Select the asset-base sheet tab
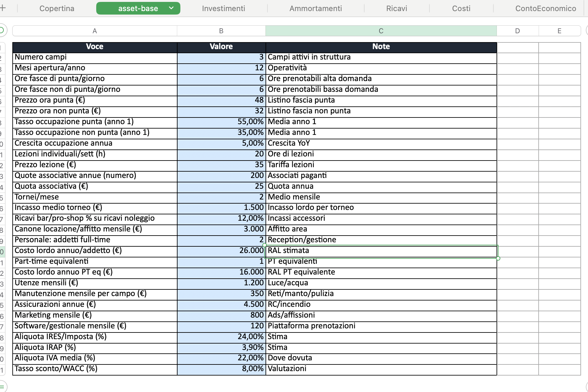This screenshot has width=588, height=392. 138,9
